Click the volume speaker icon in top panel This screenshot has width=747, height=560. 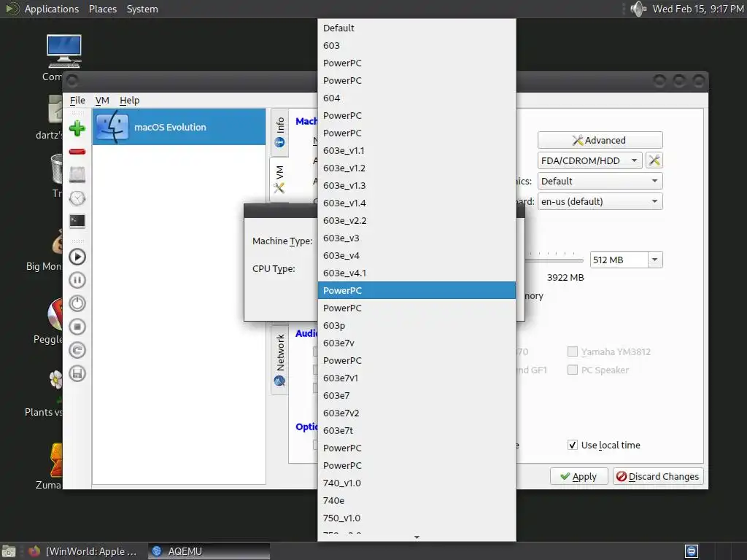[x=638, y=9]
